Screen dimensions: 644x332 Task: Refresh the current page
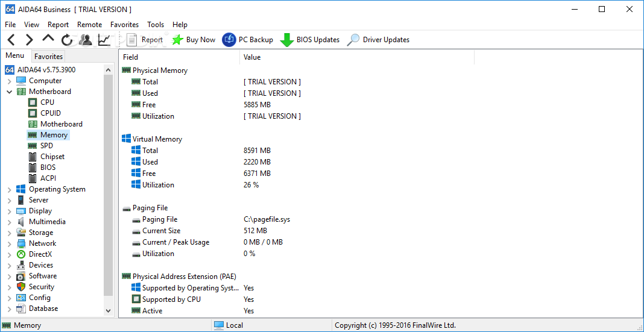[x=67, y=40]
